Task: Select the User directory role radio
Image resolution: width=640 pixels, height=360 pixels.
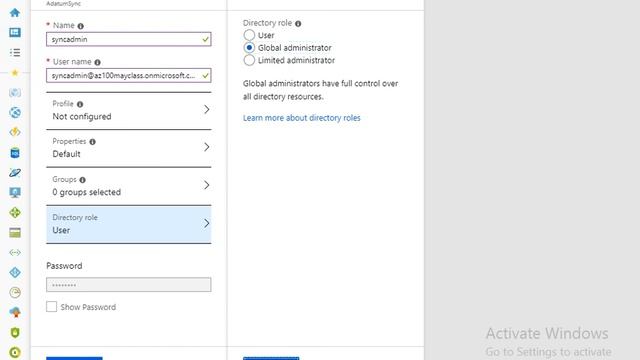Action: (249, 35)
